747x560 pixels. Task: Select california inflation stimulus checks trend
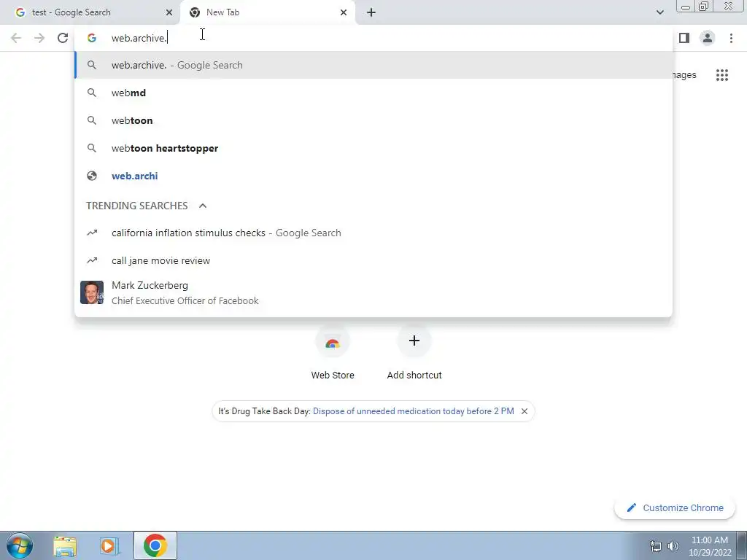373,233
